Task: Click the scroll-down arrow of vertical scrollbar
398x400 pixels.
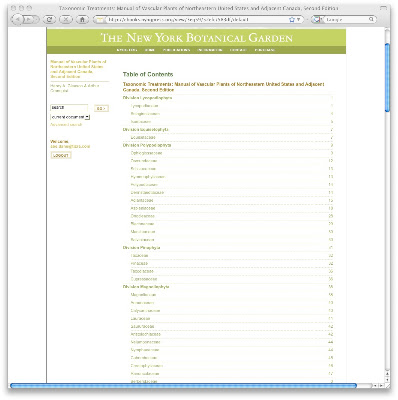Action: 387,380
